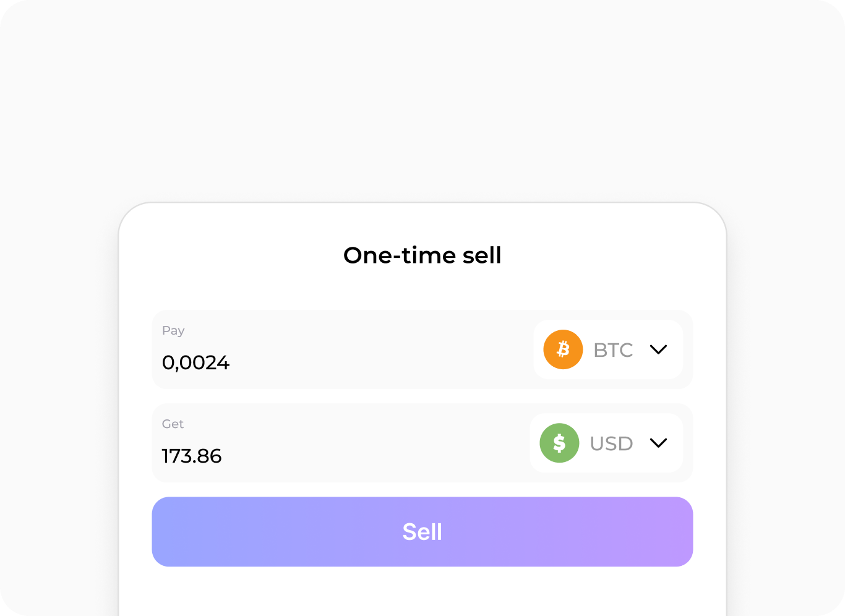The height and width of the screenshot is (616, 845).
Task: Select the Pay field label
Action: click(173, 330)
